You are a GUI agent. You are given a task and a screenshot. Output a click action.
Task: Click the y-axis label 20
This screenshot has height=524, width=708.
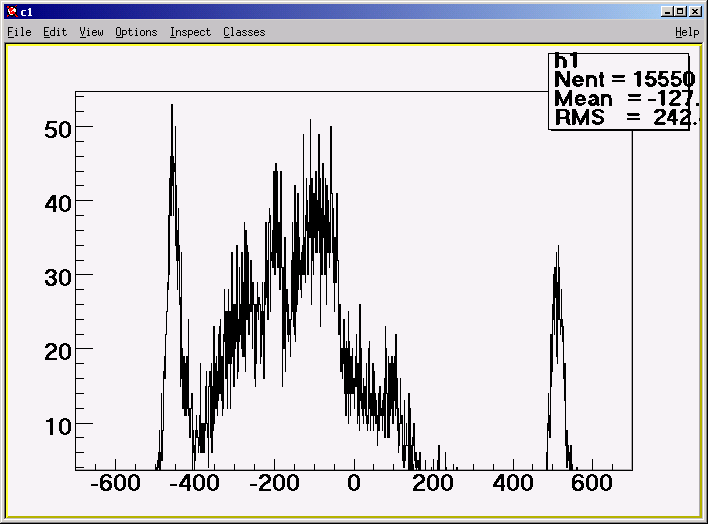(x=58, y=352)
